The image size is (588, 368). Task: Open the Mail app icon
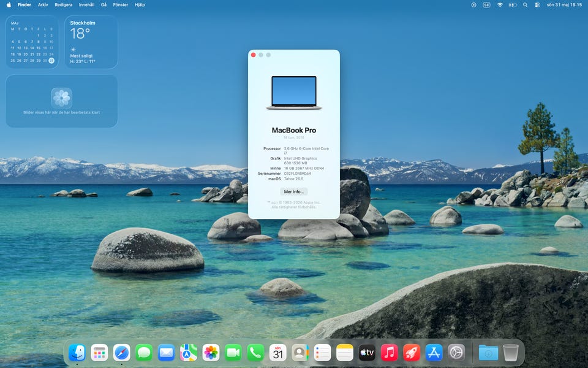point(166,353)
